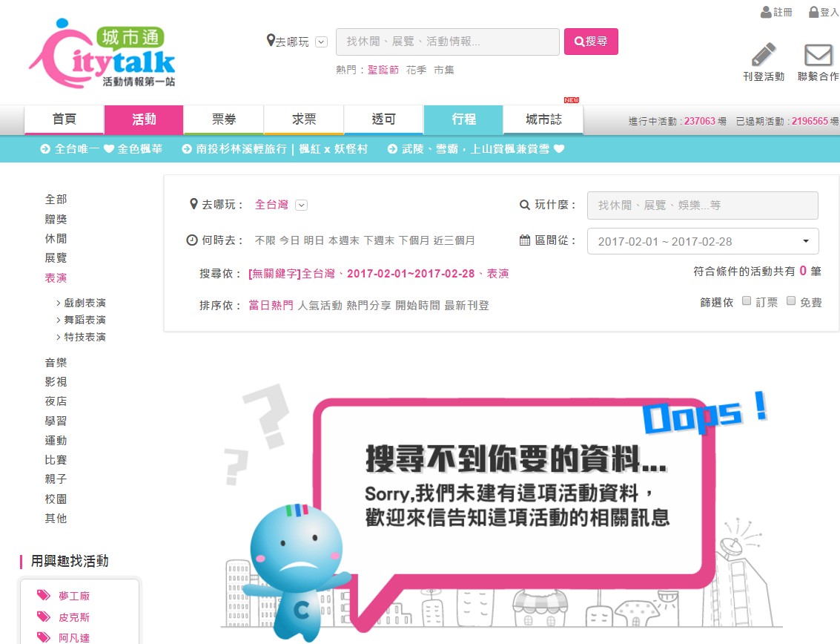Viewport: 840px width, 644px height.
Task: Check the 免費 filter checkbox
Action: (791, 301)
